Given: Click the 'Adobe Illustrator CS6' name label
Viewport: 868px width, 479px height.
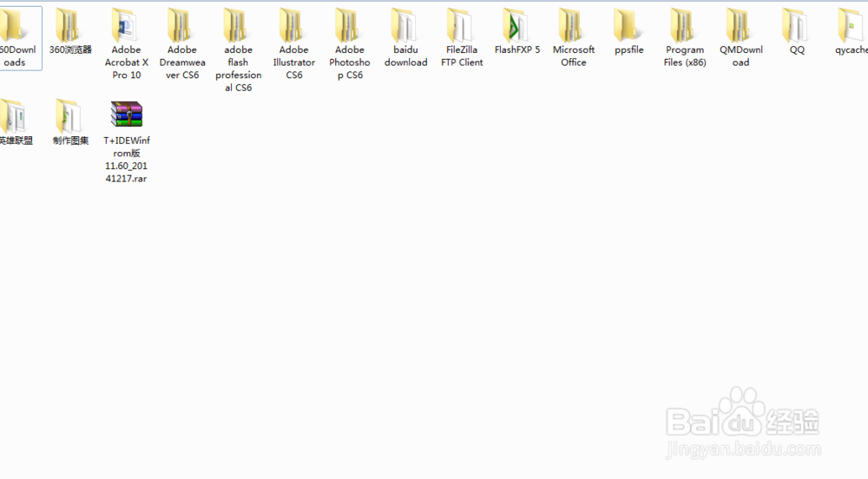Looking at the screenshot, I should point(294,62).
